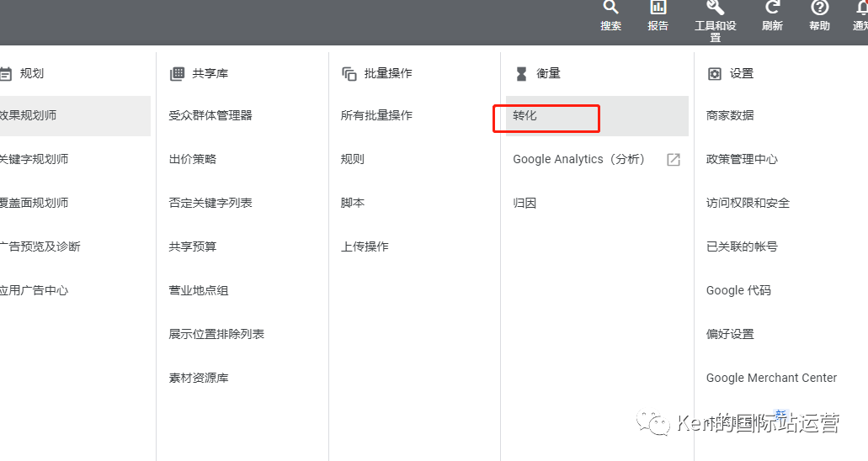Viewport: 868px width, 461px height.
Task: Select 转化 under the 衡量 column
Action: [525, 116]
